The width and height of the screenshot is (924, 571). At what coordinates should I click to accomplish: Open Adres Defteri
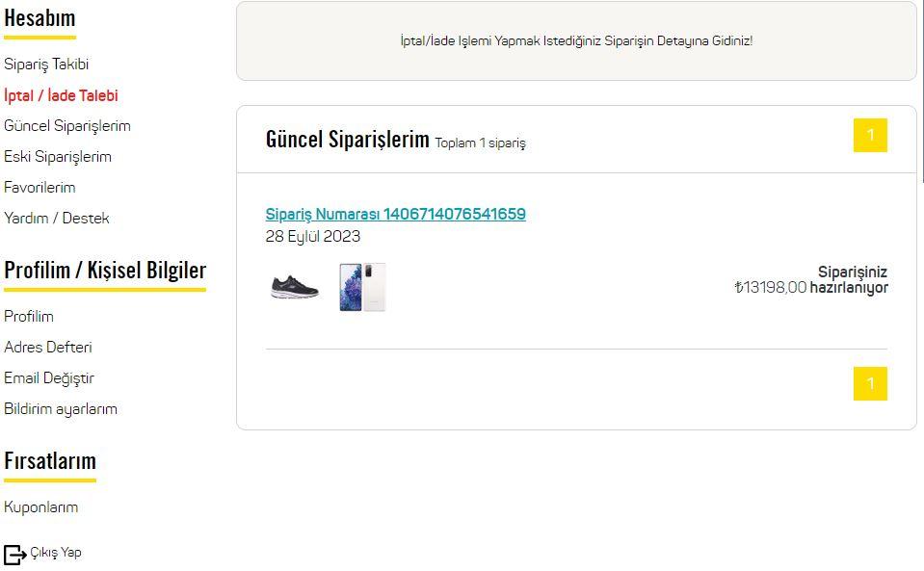pyautogui.click(x=48, y=348)
